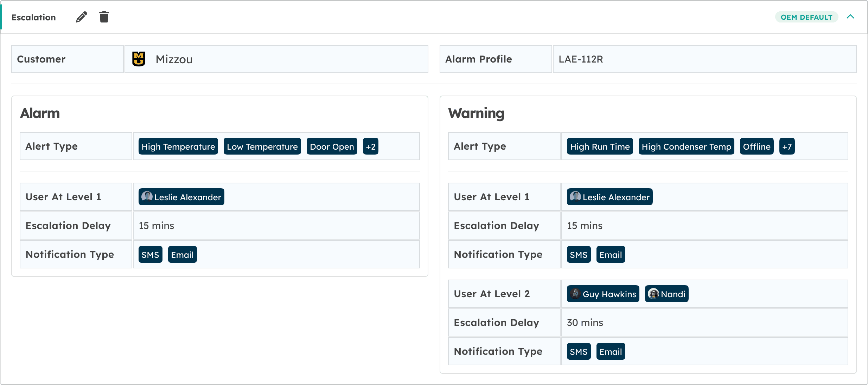Screen dimensions: 868x385
Task: Select the High Temperature alert tag
Action: (178, 146)
